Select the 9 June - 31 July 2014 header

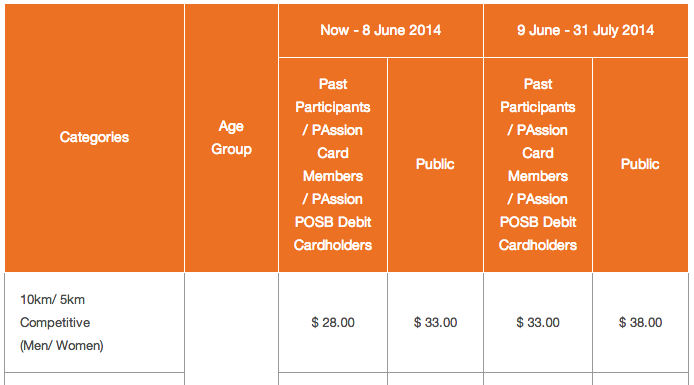click(x=586, y=30)
